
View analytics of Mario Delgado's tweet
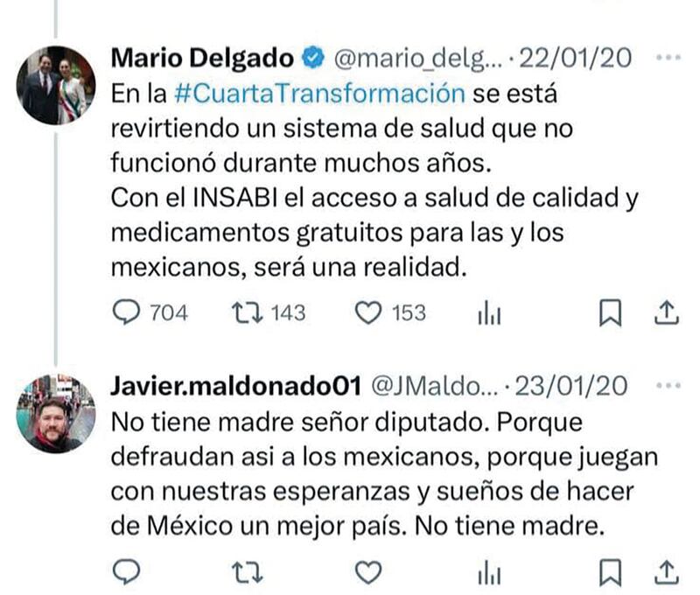coord(489,312)
